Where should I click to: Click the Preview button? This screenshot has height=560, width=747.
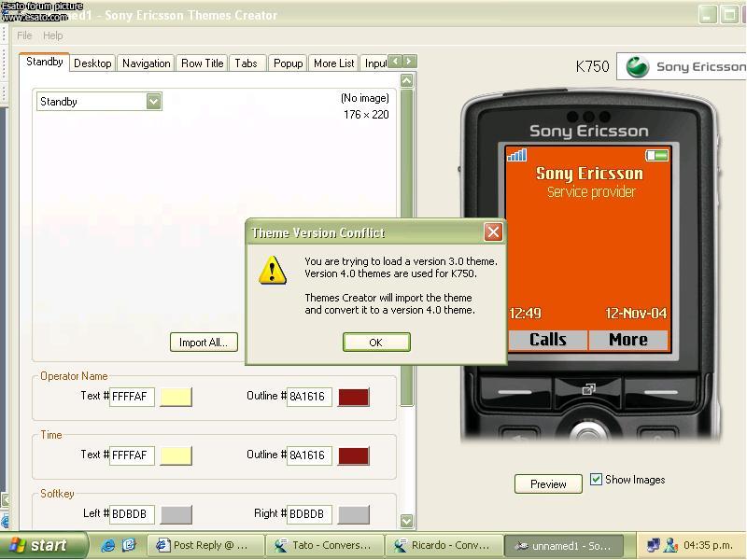pos(548,483)
